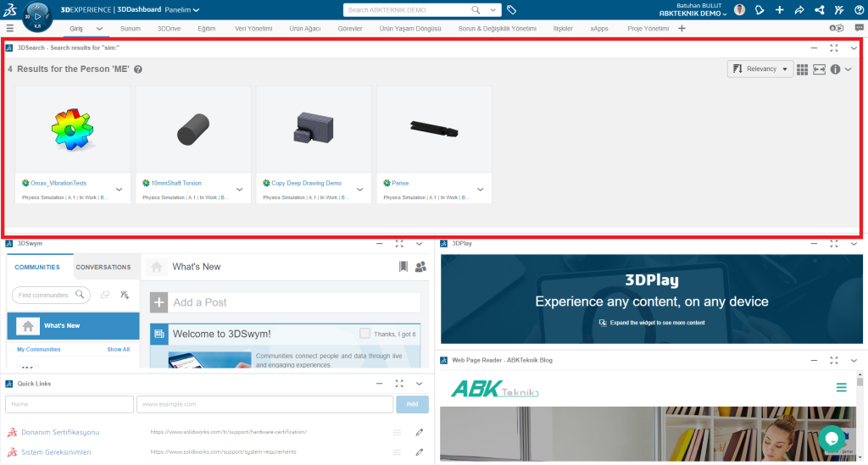Open the notifications bell-tag icon in header
Screen dimensions: 868x465
(759, 10)
